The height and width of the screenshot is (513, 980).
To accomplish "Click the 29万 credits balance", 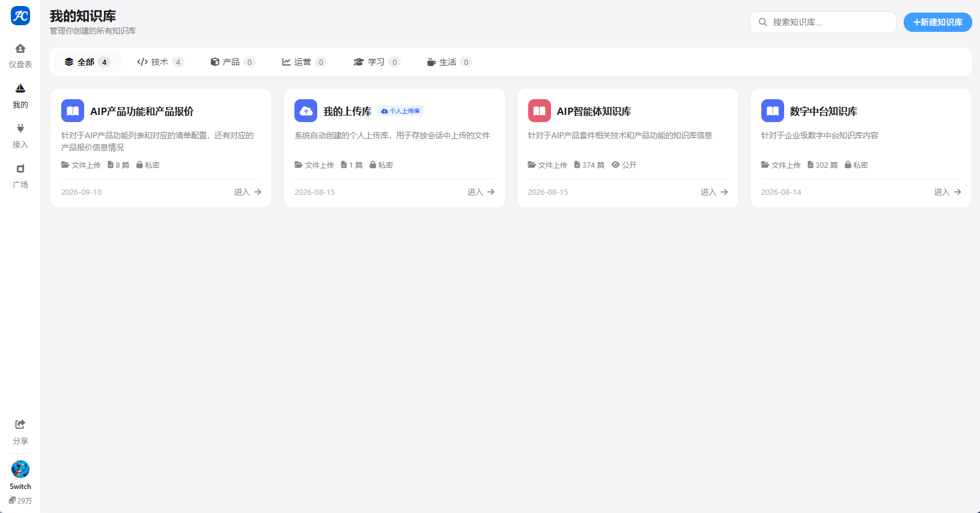I will 20,500.
